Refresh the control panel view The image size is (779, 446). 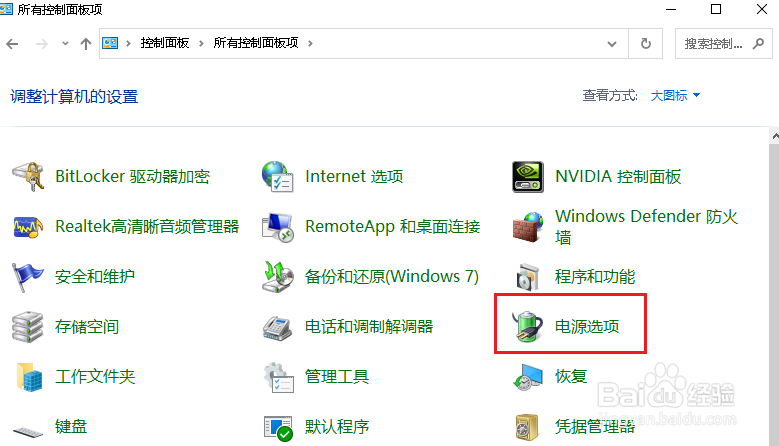[645, 44]
